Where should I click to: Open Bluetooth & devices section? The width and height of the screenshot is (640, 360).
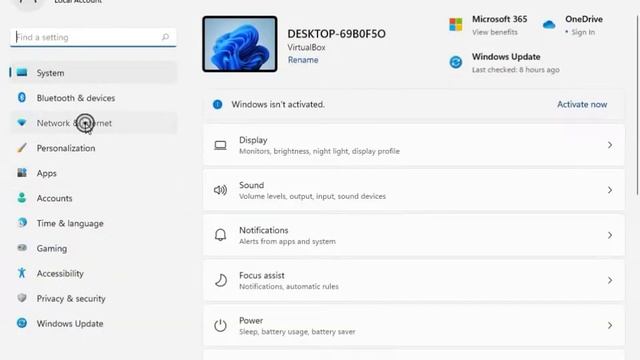click(93, 98)
